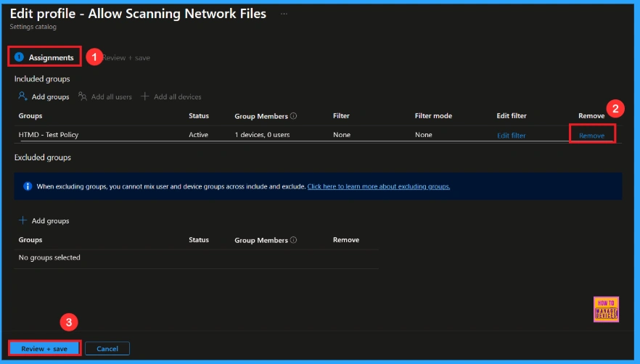Image resolution: width=640 pixels, height=364 pixels.
Task: Click the Add all users icon
Action: coord(83,96)
